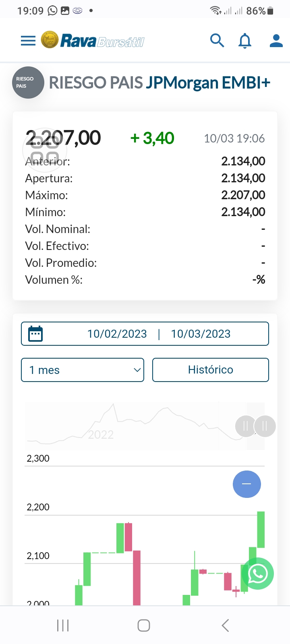Screen dimensions: 290x644
Task: Tap the RIESGO PAIS round badge
Action: [28, 83]
